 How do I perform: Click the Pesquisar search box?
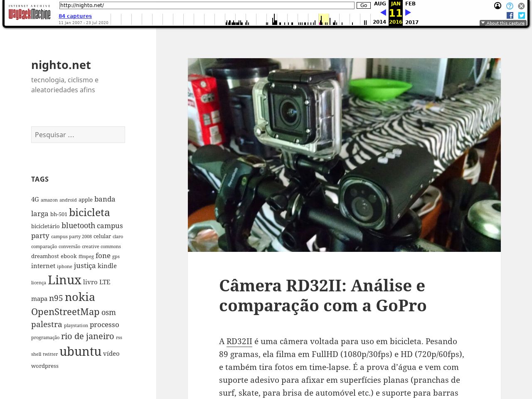(x=78, y=135)
